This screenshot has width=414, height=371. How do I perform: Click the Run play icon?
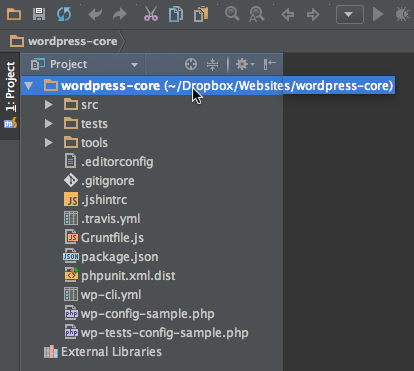tap(378, 15)
